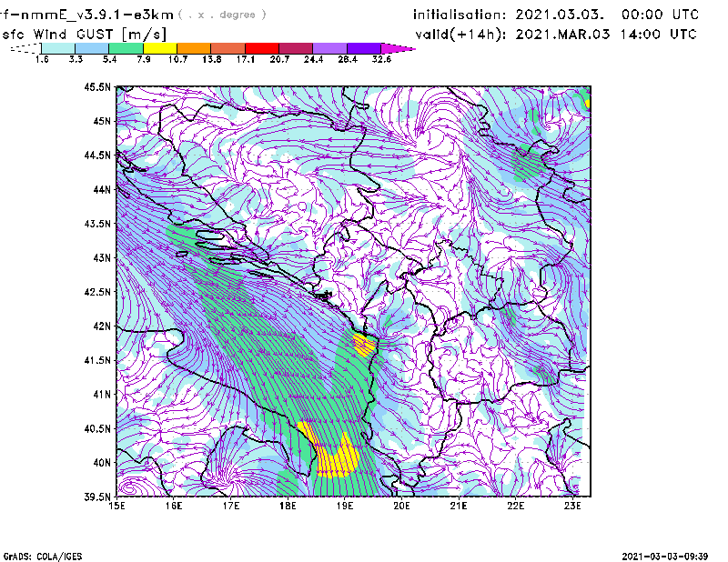Viewport: 728px width, 562px height.
Task: Click the 44N latitude label
Action: click(x=102, y=189)
